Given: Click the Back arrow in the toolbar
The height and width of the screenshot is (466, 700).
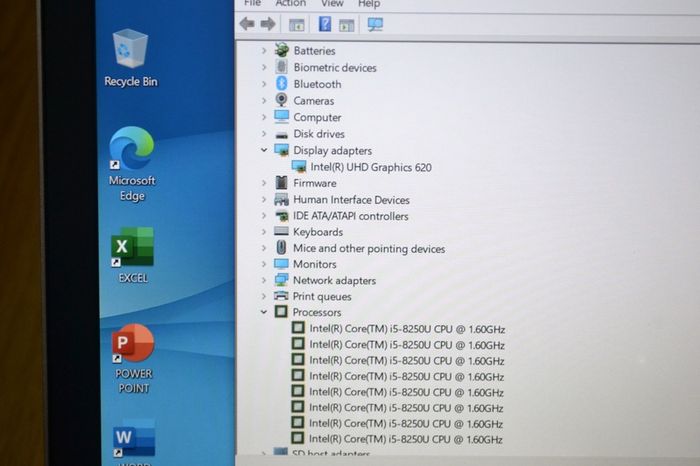Looking at the screenshot, I should click(x=247, y=24).
